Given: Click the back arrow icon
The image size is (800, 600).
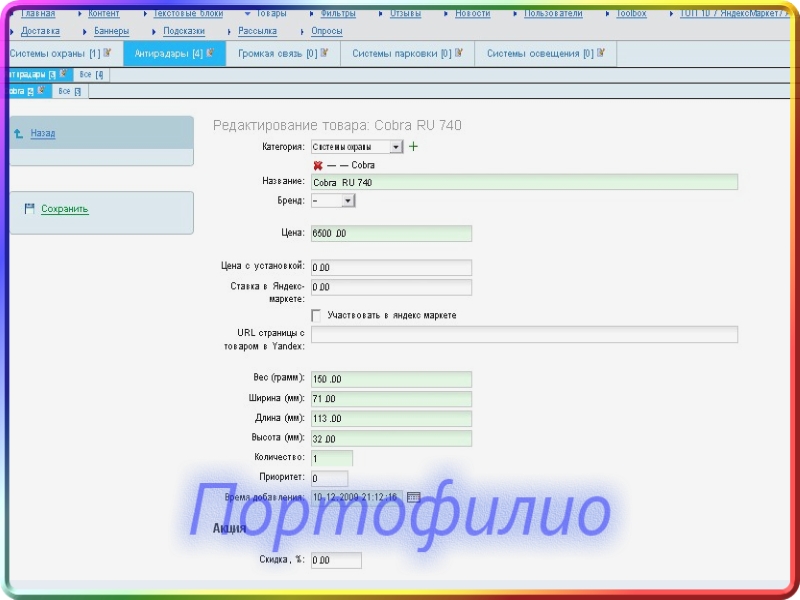Looking at the screenshot, I should pos(19,134).
